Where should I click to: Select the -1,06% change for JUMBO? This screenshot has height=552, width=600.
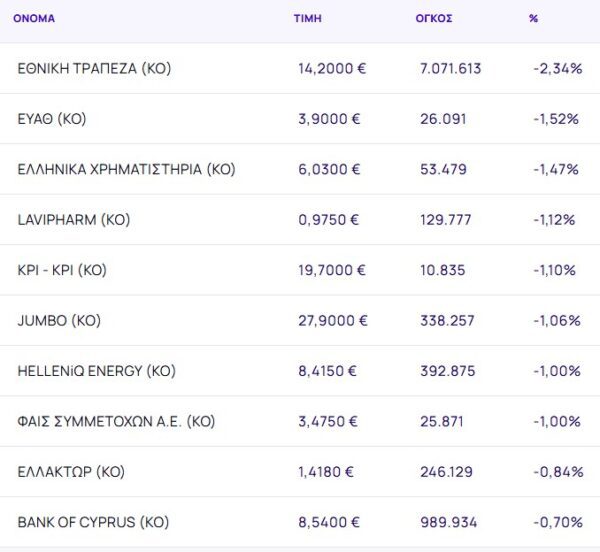coord(557,321)
